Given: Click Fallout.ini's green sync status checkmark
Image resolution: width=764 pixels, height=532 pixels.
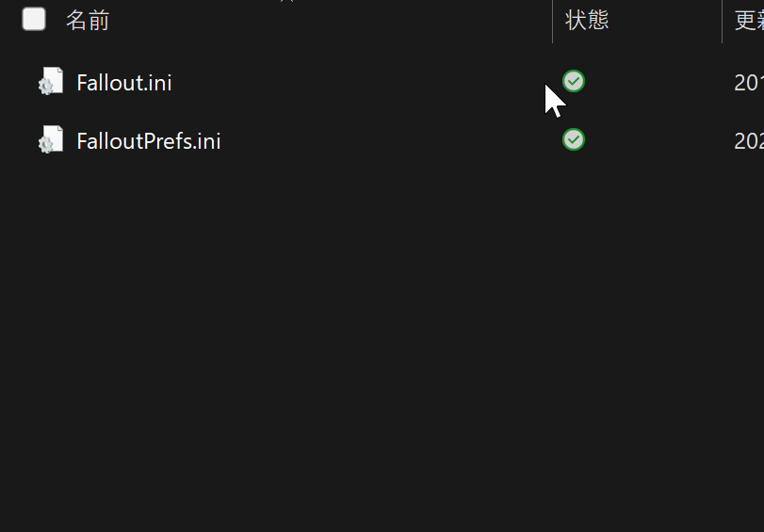Looking at the screenshot, I should 573,81.
